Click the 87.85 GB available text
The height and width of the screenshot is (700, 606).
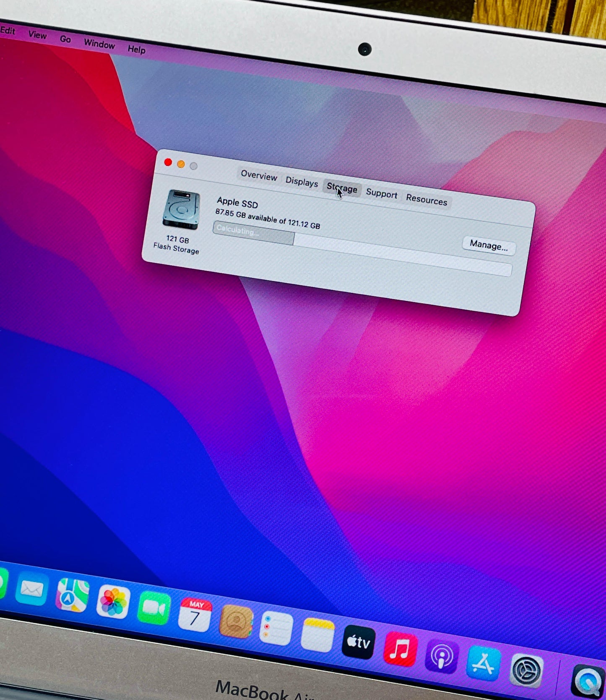coord(268,219)
